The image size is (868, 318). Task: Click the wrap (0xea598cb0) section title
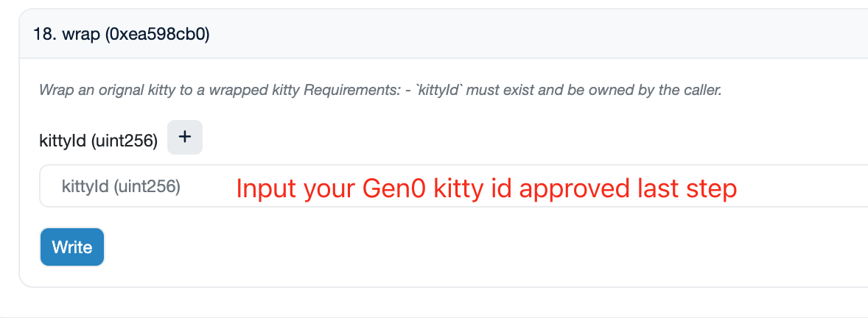pyautogui.click(x=122, y=35)
